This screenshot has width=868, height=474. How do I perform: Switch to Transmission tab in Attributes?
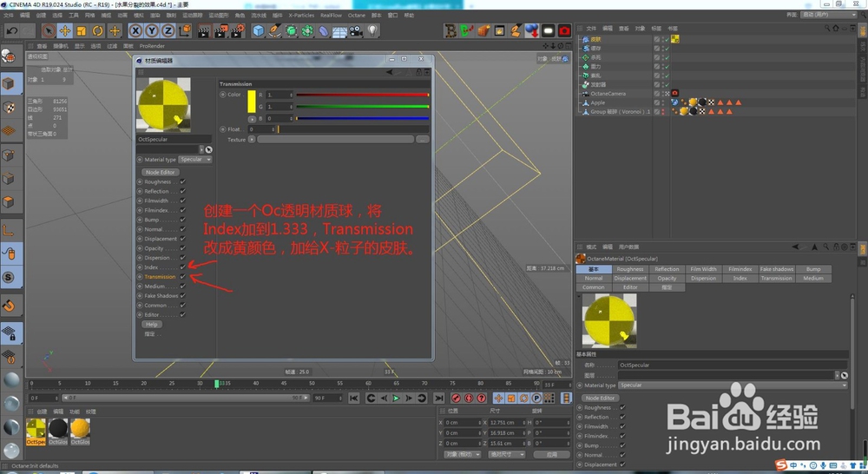pyautogui.click(x=776, y=279)
